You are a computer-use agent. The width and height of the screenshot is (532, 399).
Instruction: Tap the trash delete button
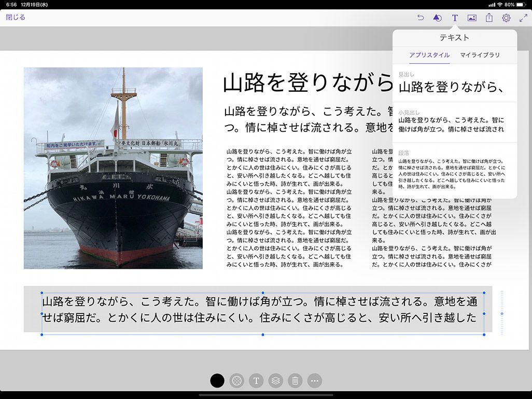[295, 381]
